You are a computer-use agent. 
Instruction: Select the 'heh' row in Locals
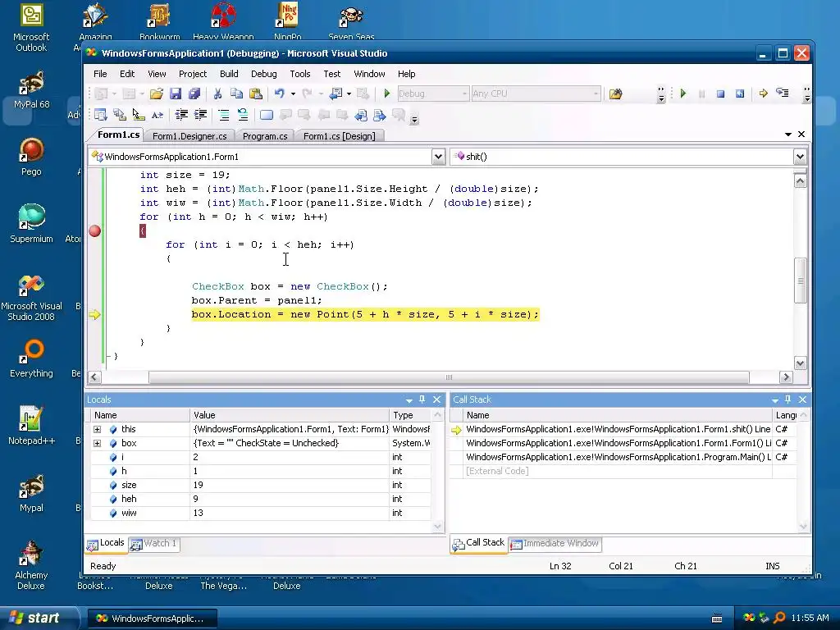260,499
